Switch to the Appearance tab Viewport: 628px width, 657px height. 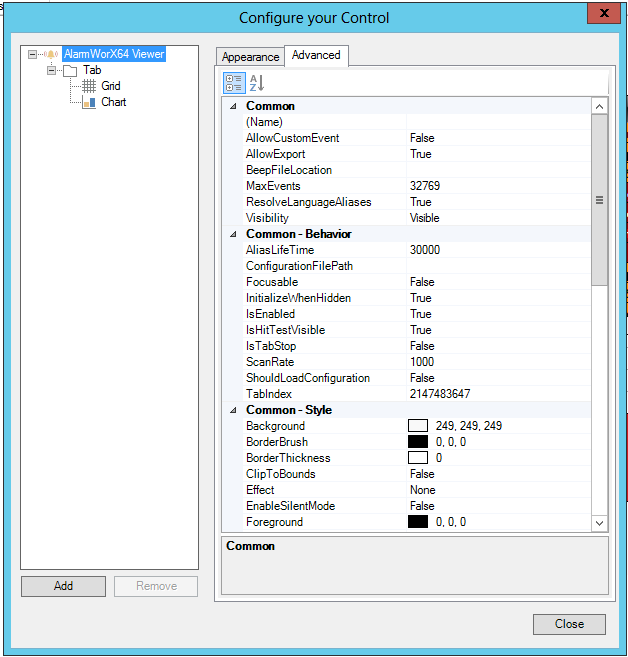250,57
